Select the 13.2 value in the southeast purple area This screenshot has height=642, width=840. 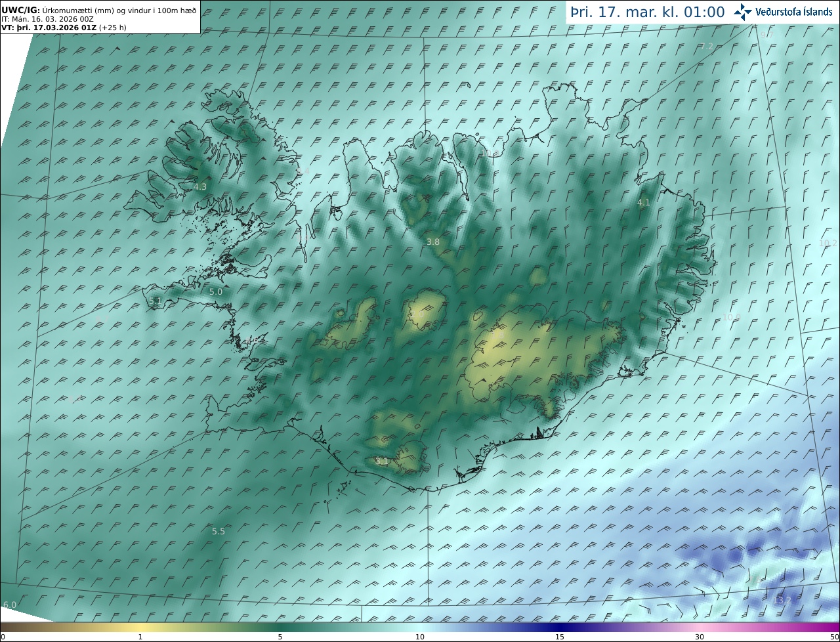click(x=782, y=600)
